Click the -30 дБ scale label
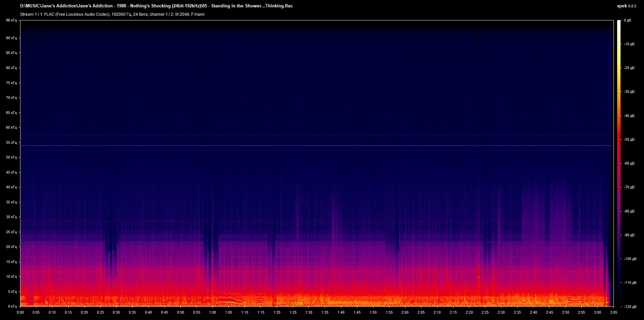 point(629,92)
